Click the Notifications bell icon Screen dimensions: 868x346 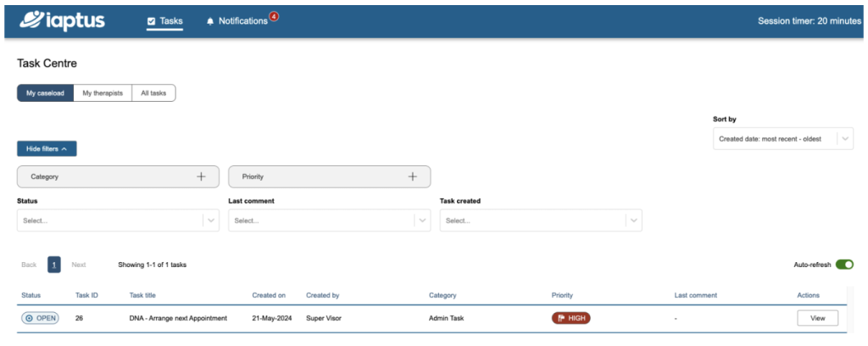click(210, 21)
